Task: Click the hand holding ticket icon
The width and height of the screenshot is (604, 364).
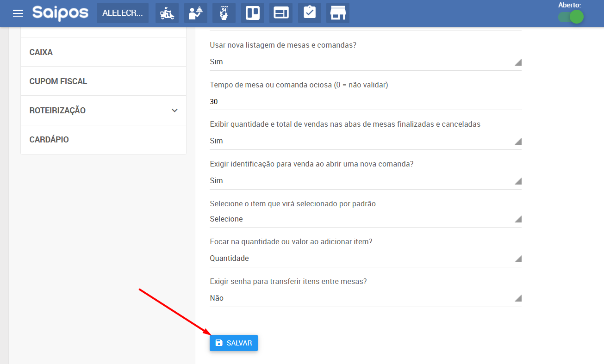Action: [224, 13]
